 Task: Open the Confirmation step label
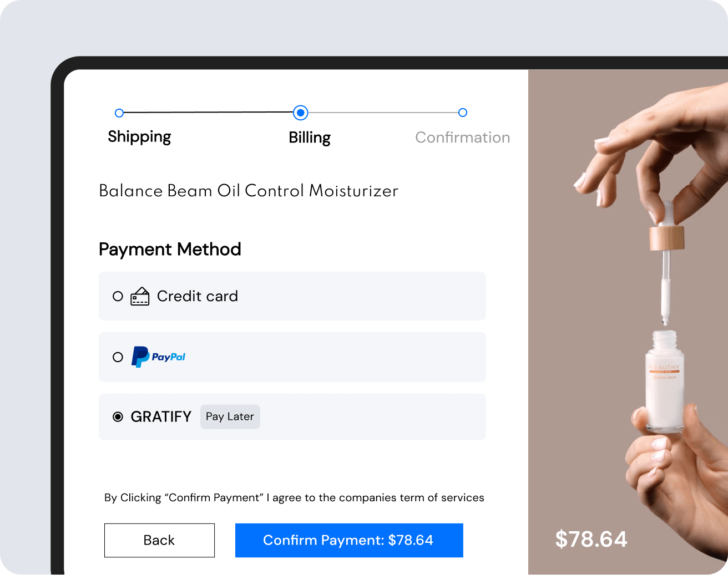pos(463,138)
